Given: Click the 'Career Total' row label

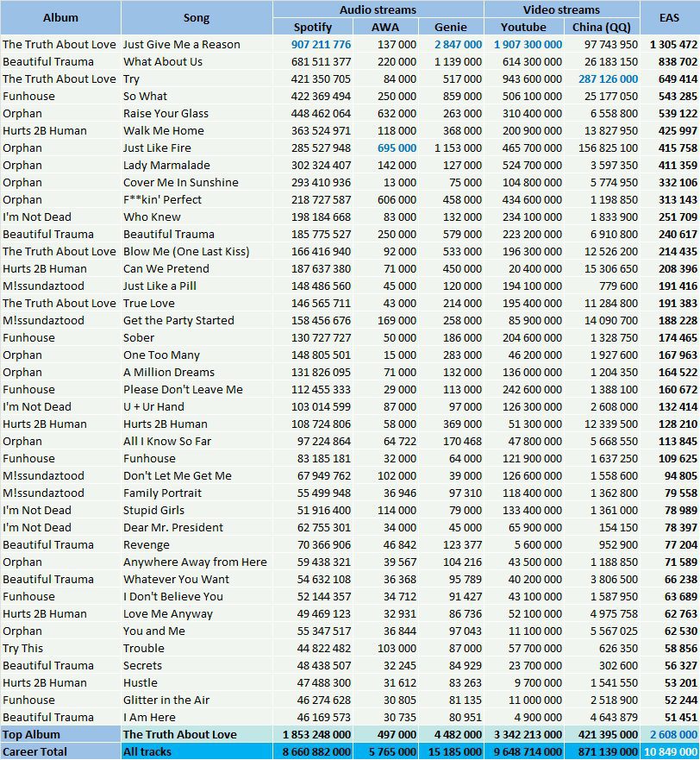Looking at the screenshot, I should click(x=34, y=751).
